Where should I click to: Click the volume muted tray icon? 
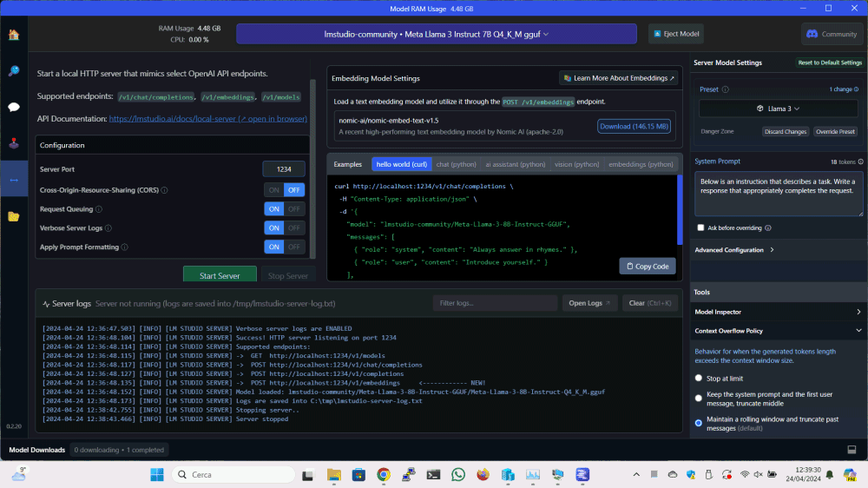pyautogui.click(x=759, y=475)
